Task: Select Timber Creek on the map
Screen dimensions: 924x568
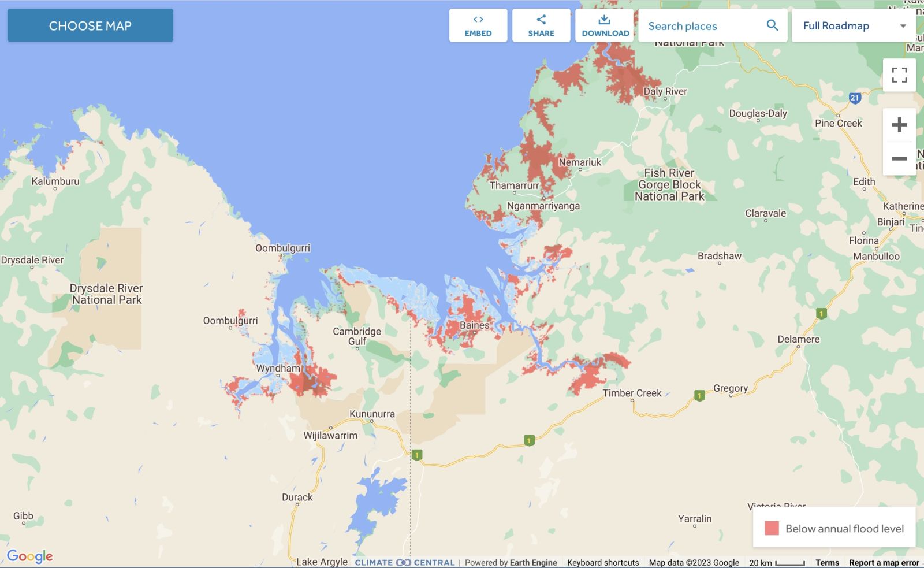Action: tap(632, 393)
